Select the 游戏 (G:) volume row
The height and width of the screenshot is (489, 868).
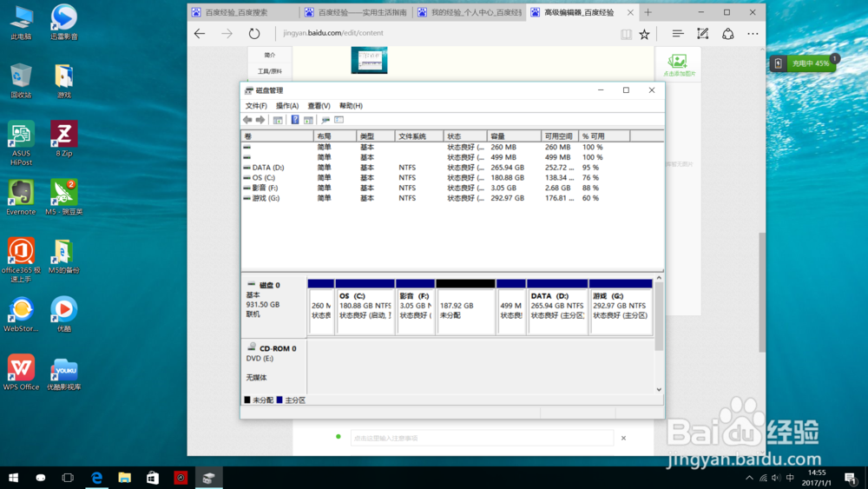[x=451, y=198]
